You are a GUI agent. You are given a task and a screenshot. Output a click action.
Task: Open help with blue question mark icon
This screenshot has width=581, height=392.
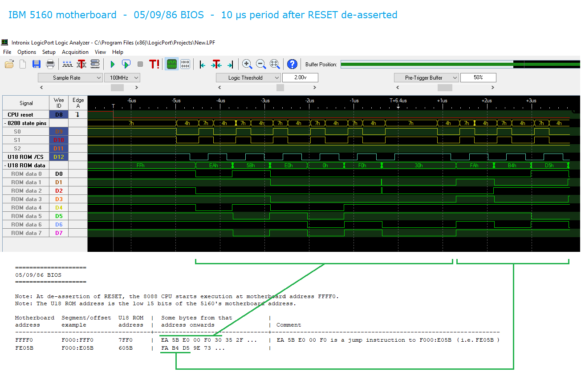292,64
